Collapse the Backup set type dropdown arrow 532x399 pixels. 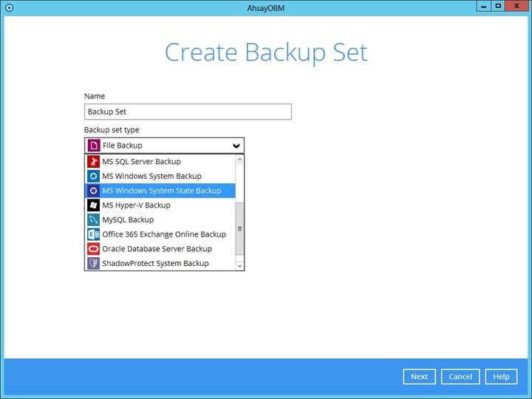click(x=236, y=146)
